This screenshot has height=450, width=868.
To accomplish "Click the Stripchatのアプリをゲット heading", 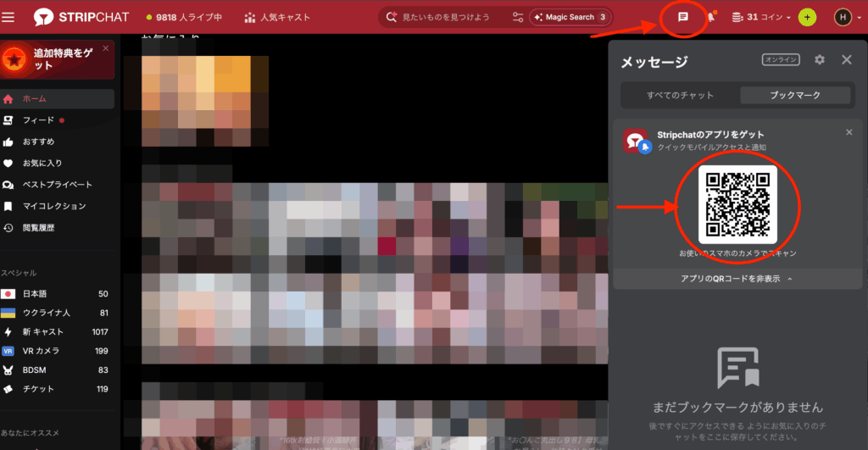I will tap(710, 135).
